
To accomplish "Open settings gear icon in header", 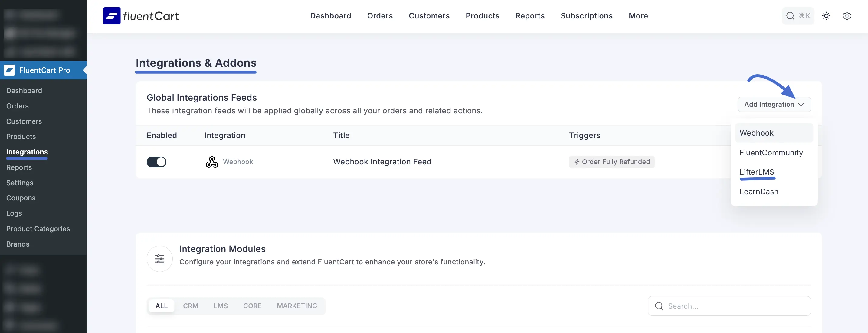I will (x=847, y=16).
